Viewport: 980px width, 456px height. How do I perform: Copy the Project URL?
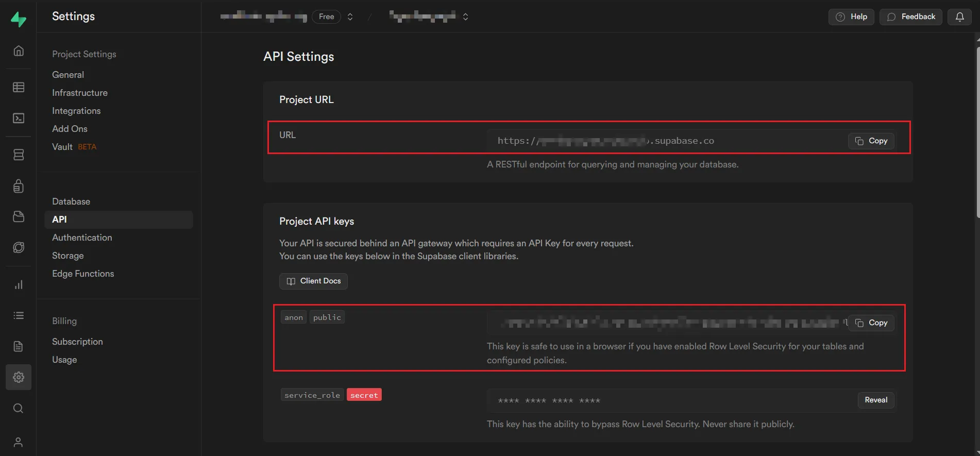pos(871,141)
